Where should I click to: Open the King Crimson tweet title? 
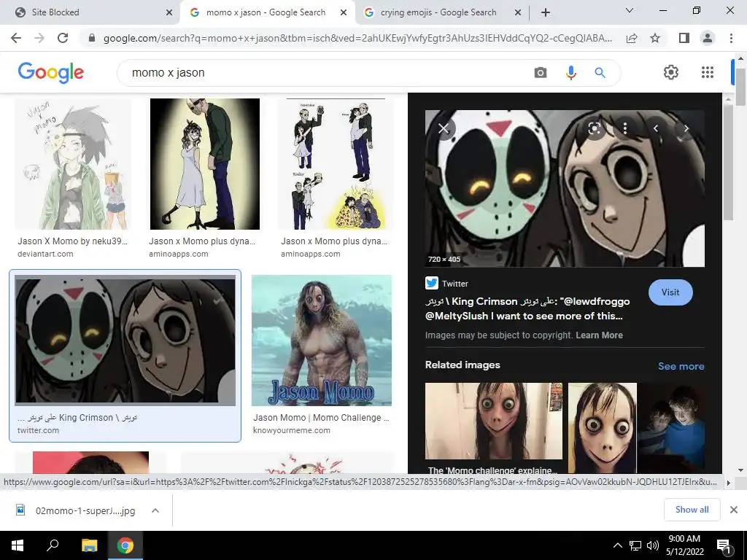pos(527,308)
